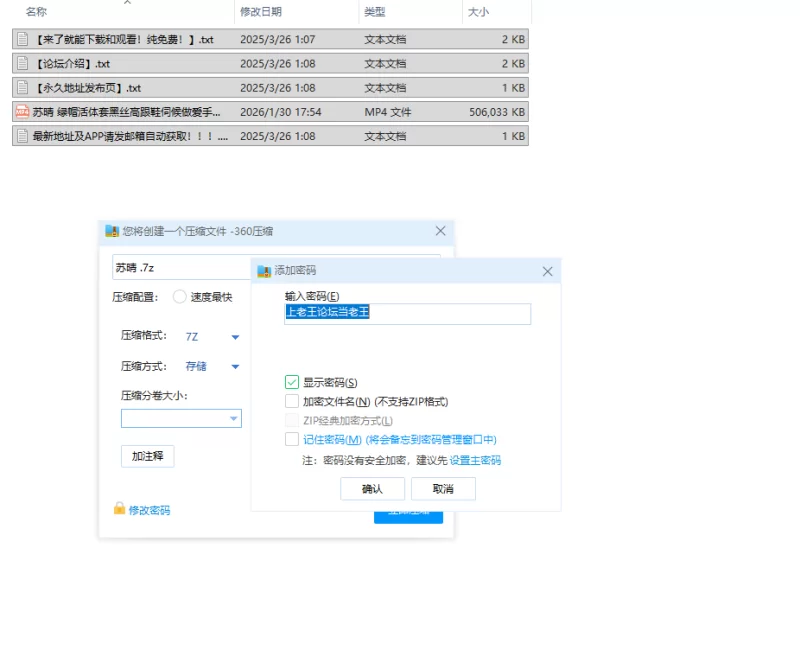The width and height of the screenshot is (800, 669).
Task: Click the 加注释 button
Action: coord(147,456)
